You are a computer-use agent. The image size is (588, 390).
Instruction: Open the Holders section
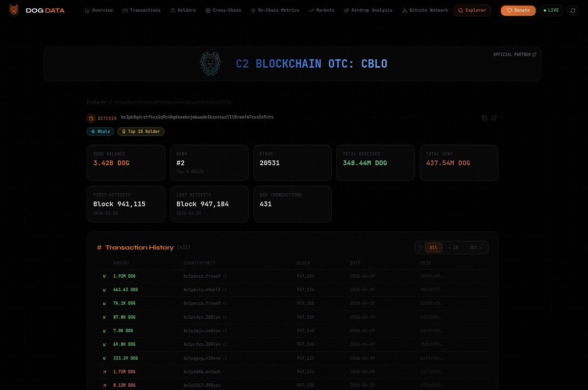click(183, 10)
